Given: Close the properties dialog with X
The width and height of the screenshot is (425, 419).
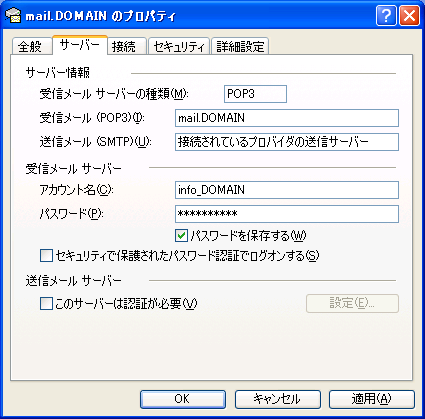Looking at the screenshot, I should 409,16.
